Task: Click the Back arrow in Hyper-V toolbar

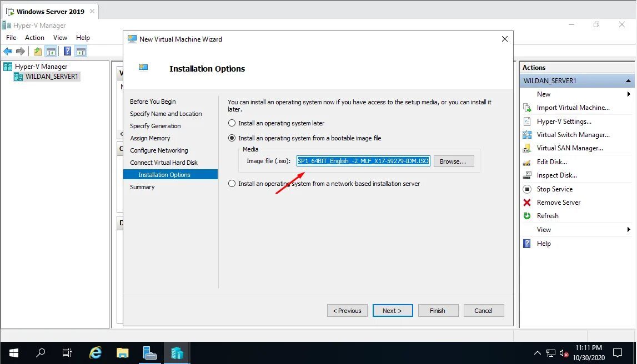Action: pyautogui.click(x=8, y=51)
